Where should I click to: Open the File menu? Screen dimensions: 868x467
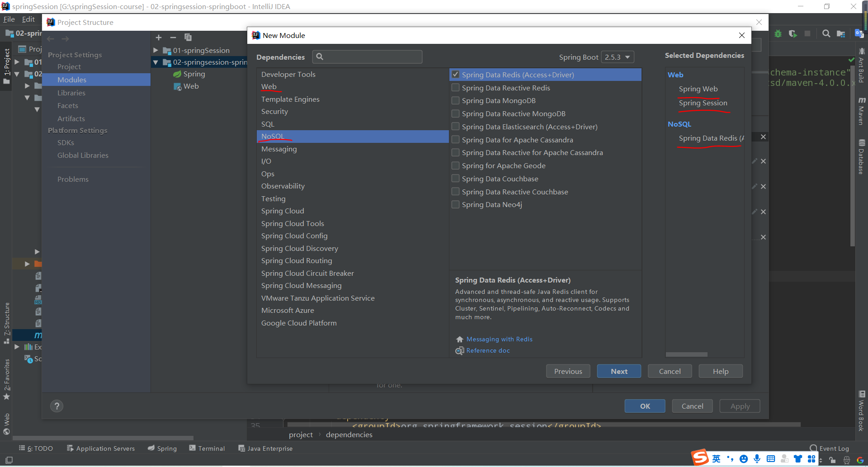[9, 19]
